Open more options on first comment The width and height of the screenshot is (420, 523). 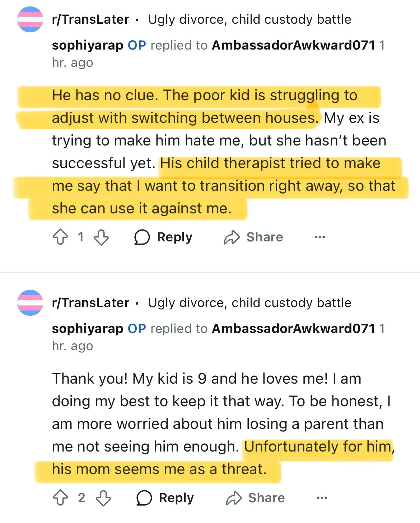pos(319,237)
